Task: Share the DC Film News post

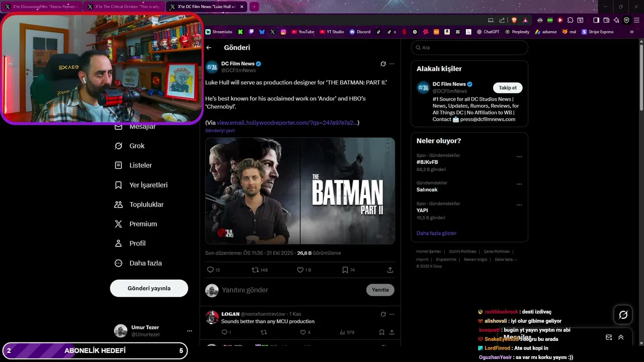Action: pos(390,270)
